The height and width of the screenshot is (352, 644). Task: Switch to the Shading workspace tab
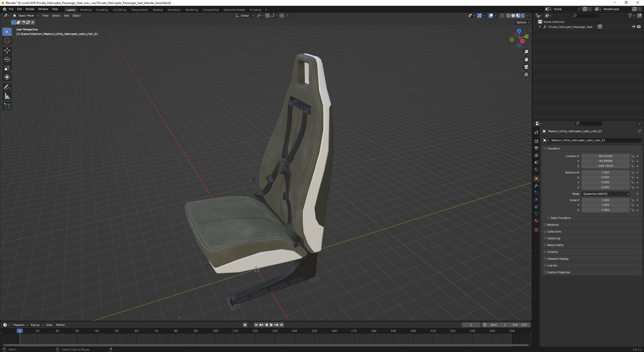(157, 10)
